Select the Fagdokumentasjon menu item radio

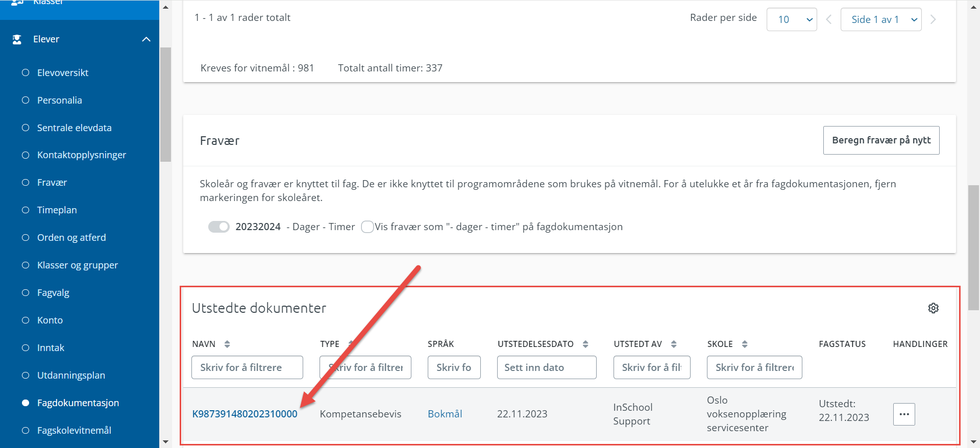tap(26, 403)
